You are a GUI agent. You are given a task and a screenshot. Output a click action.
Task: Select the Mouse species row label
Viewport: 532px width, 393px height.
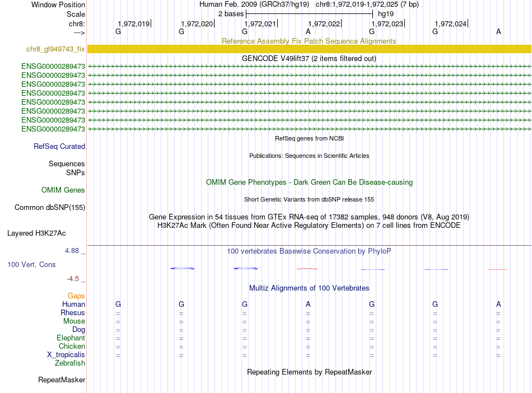click(x=74, y=321)
